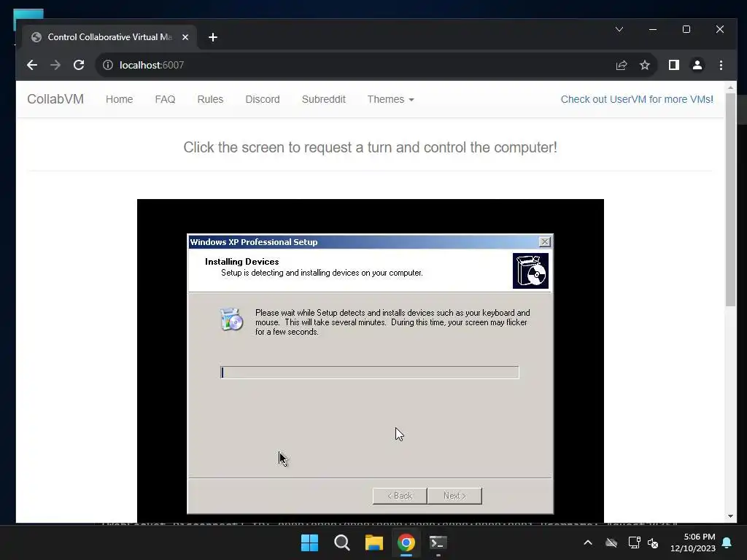Click the Next button in XP Setup

coord(454,496)
